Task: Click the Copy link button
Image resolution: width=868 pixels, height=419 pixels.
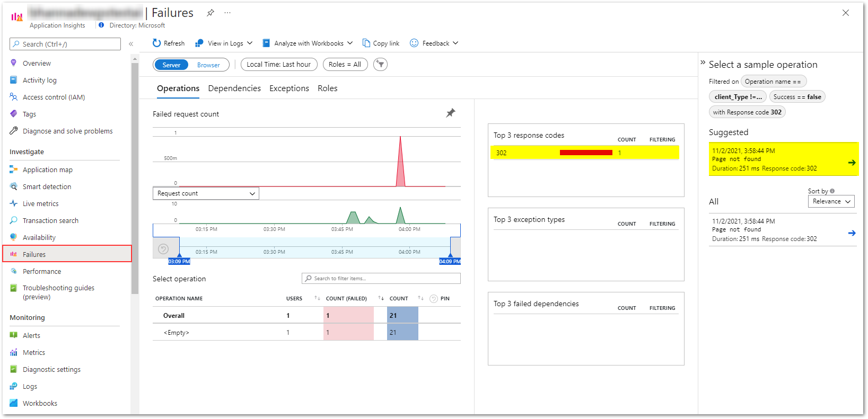Action: point(381,43)
